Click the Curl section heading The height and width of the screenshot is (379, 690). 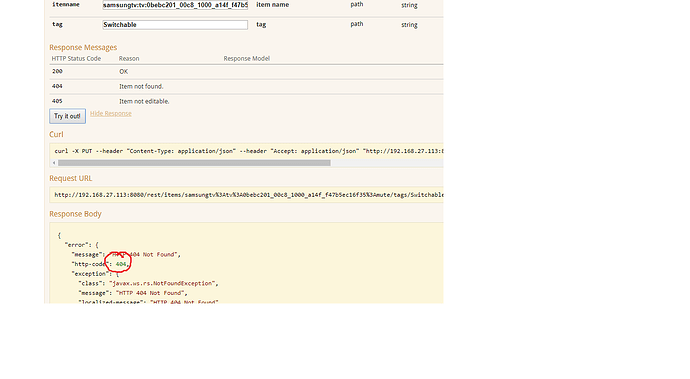coord(56,134)
